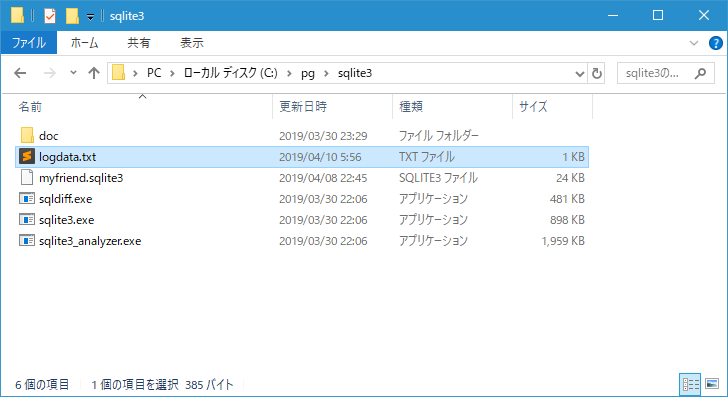Select the sqlite3.exe application icon
The height and width of the screenshot is (397, 728).
27,220
